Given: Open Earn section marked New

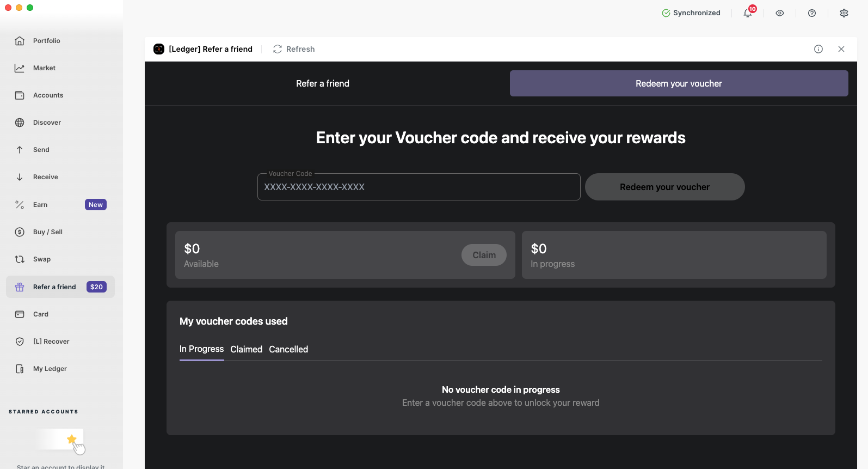Looking at the screenshot, I should [40, 205].
